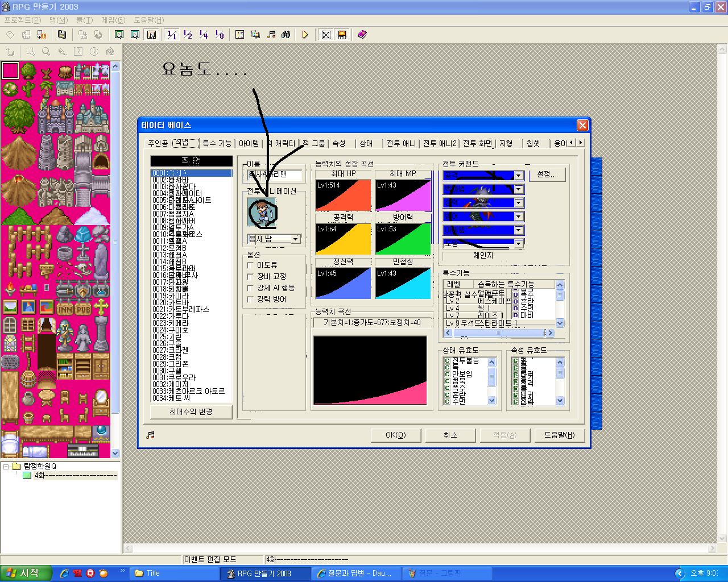The height and width of the screenshot is (582, 728).
Task: Click the music note toolbar icon
Action: coord(271,35)
